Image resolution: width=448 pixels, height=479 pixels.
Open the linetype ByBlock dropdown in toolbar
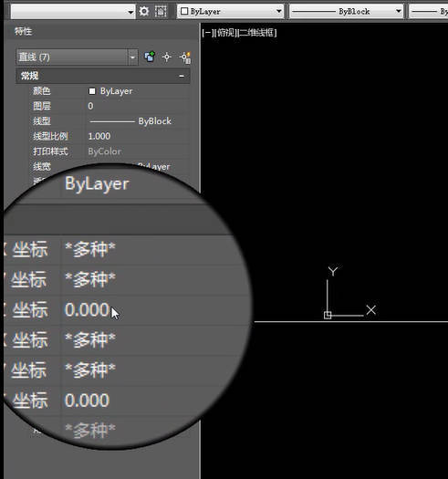tap(346, 12)
